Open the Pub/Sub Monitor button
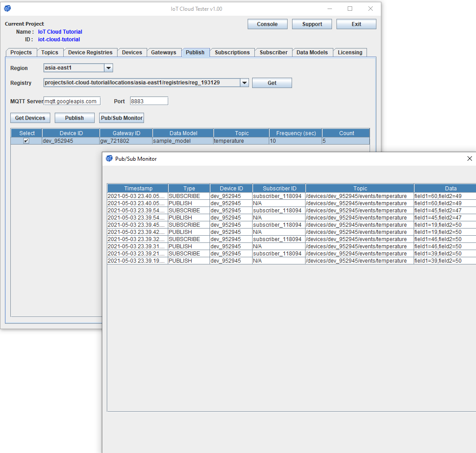The height and width of the screenshot is (453, 476). click(122, 118)
